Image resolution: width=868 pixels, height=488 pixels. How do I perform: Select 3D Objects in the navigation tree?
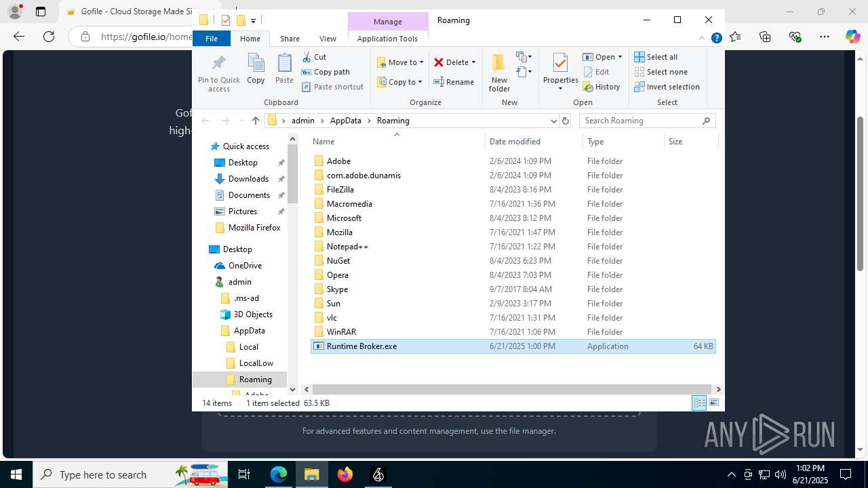tap(253, 314)
